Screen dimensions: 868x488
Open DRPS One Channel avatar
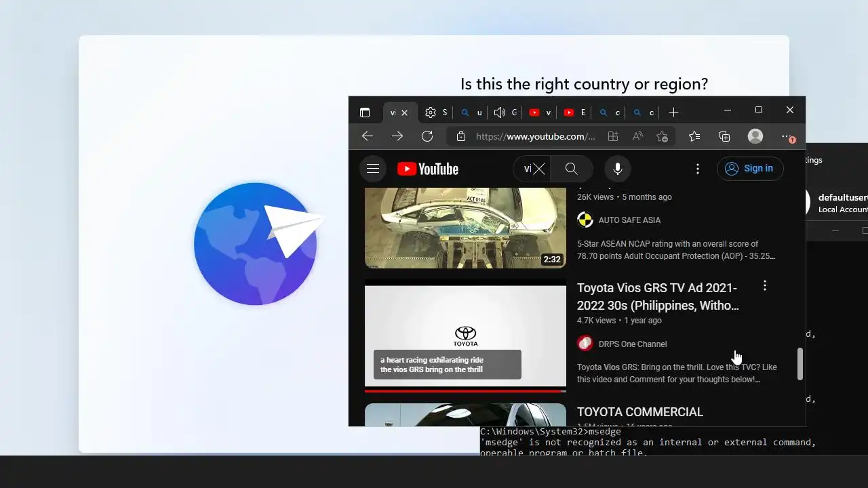pos(585,344)
